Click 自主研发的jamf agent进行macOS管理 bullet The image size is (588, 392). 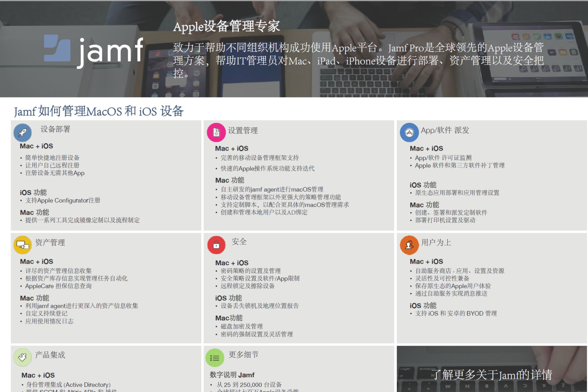272,190
